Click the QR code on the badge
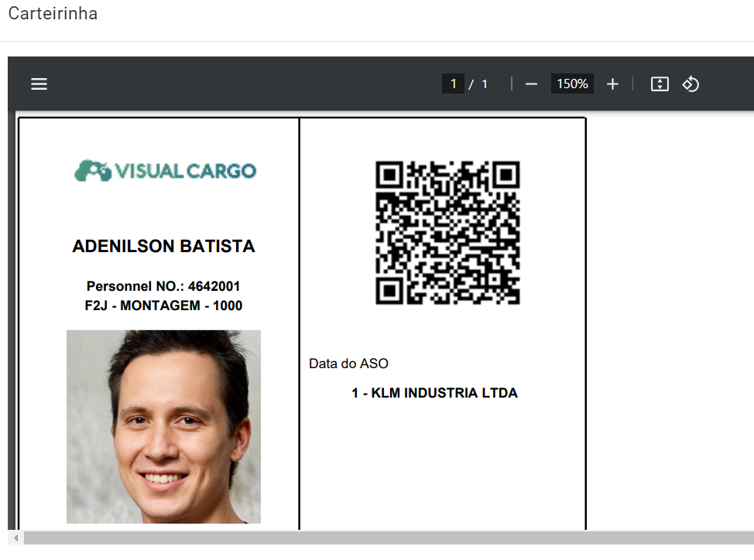The height and width of the screenshot is (560, 754). click(x=447, y=233)
